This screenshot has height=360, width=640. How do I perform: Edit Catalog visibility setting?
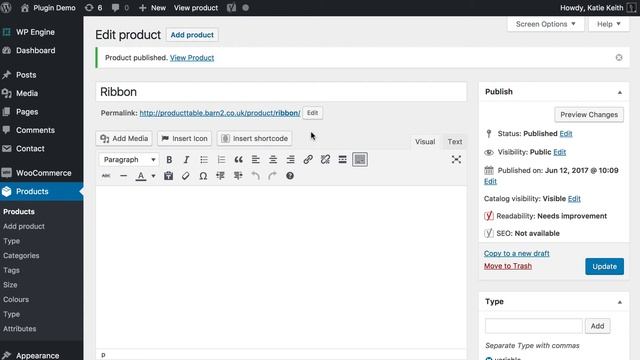pyautogui.click(x=574, y=199)
